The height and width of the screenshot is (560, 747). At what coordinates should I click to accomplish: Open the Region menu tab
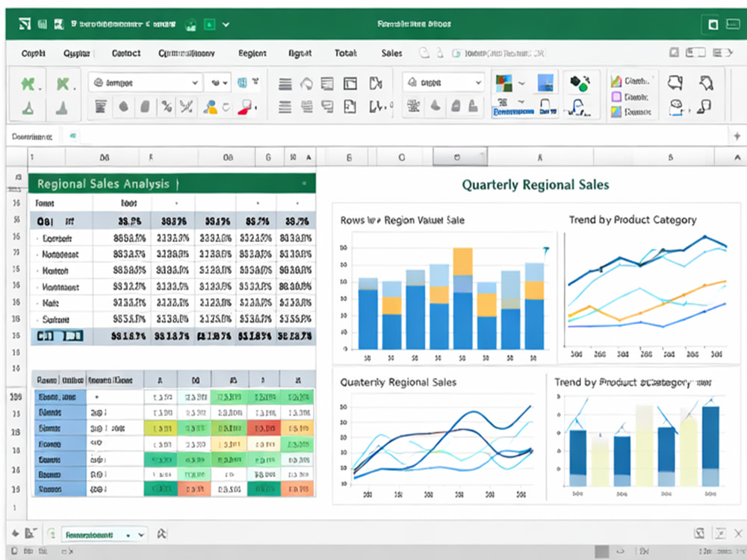[252, 53]
